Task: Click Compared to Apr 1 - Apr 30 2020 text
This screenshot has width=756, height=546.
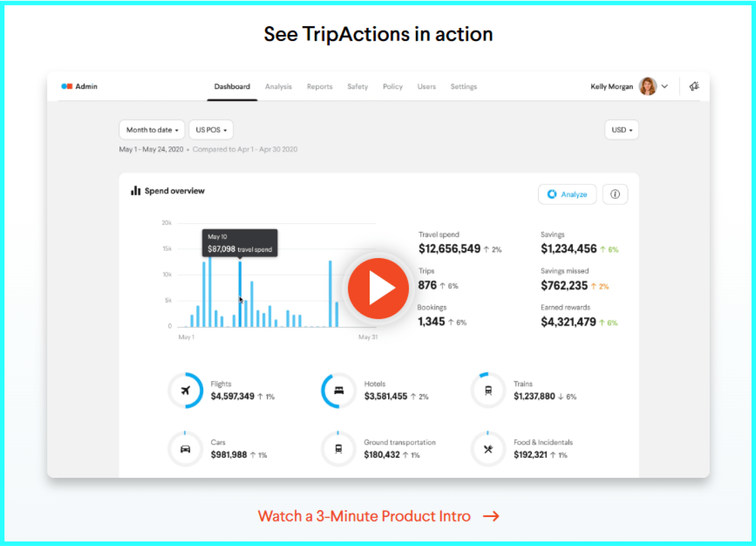Action: pyautogui.click(x=245, y=149)
